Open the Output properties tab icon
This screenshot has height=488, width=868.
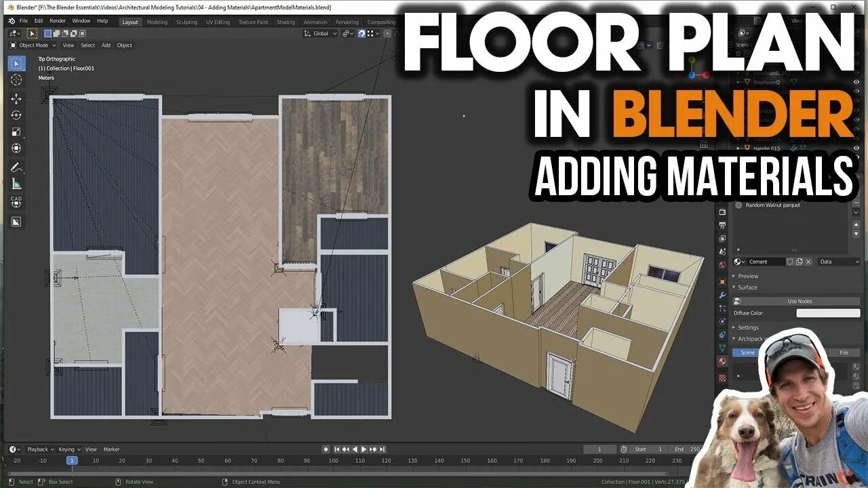(x=722, y=225)
